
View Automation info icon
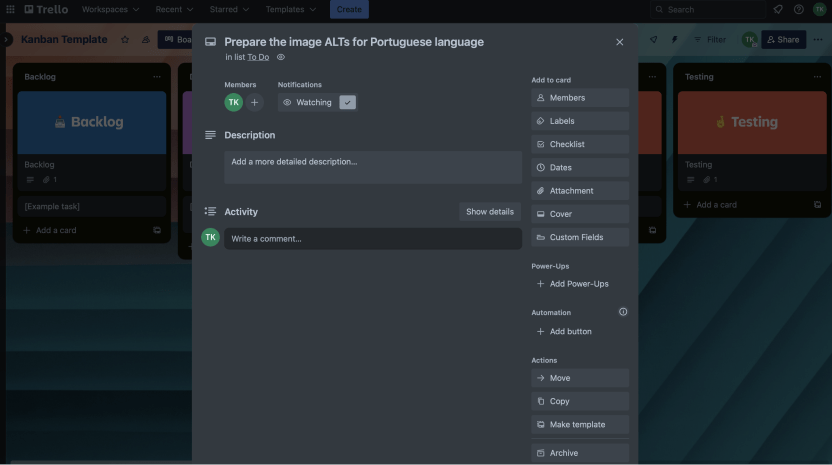(x=623, y=312)
